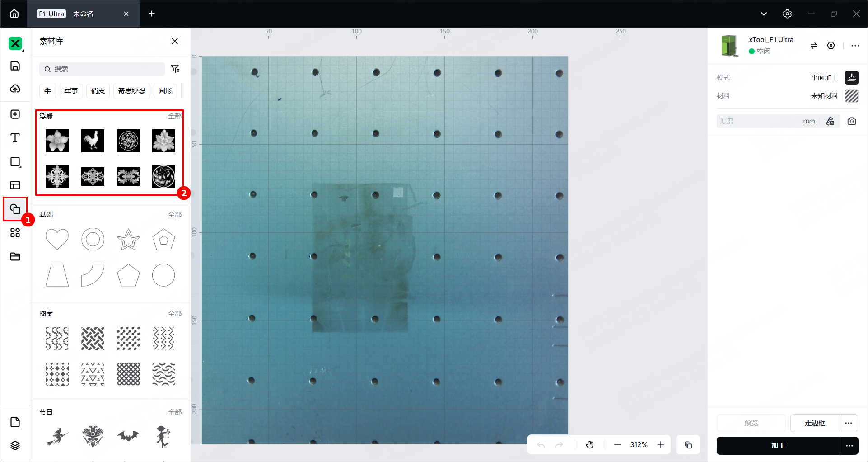The image size is (868, 462).
Task: Open the Shape library icon
Action: click(x=15, y=209)
